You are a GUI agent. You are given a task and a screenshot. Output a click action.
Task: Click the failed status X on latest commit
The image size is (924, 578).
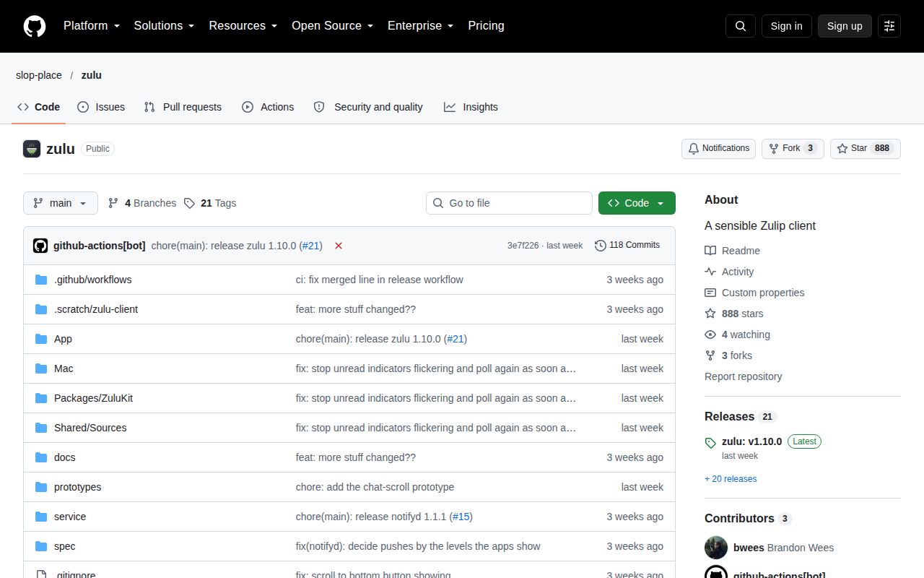tap(339, 246)
